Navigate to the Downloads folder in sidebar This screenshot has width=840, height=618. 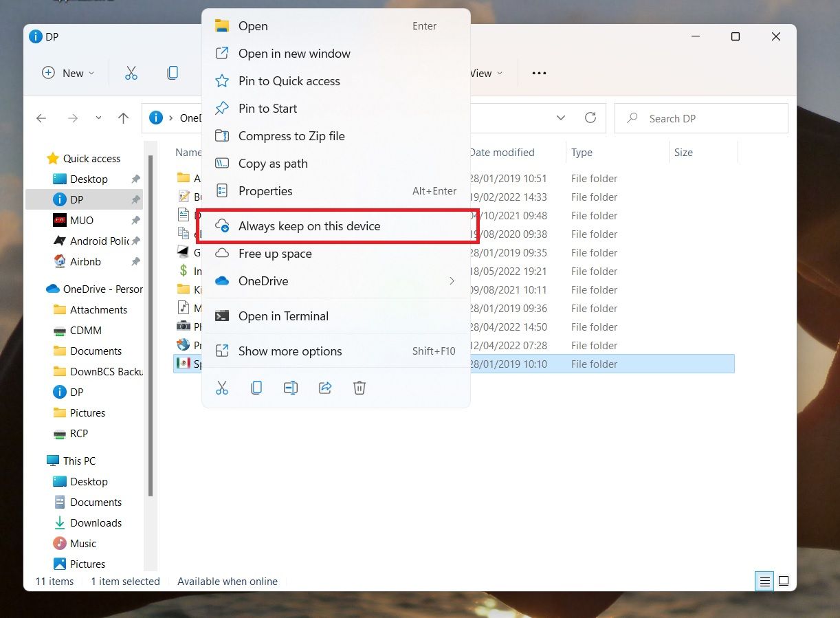click(x=96, y=522)
